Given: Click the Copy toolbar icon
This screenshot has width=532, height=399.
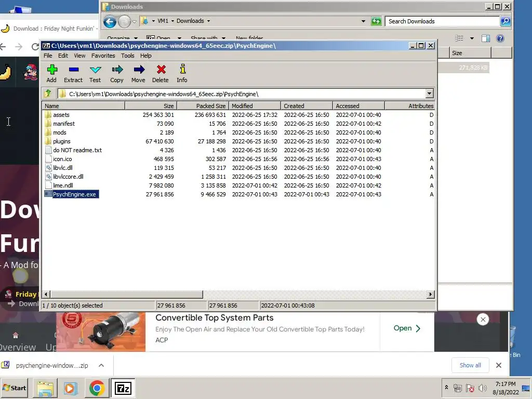Looking at the screenshot, I should click(117, 74).
